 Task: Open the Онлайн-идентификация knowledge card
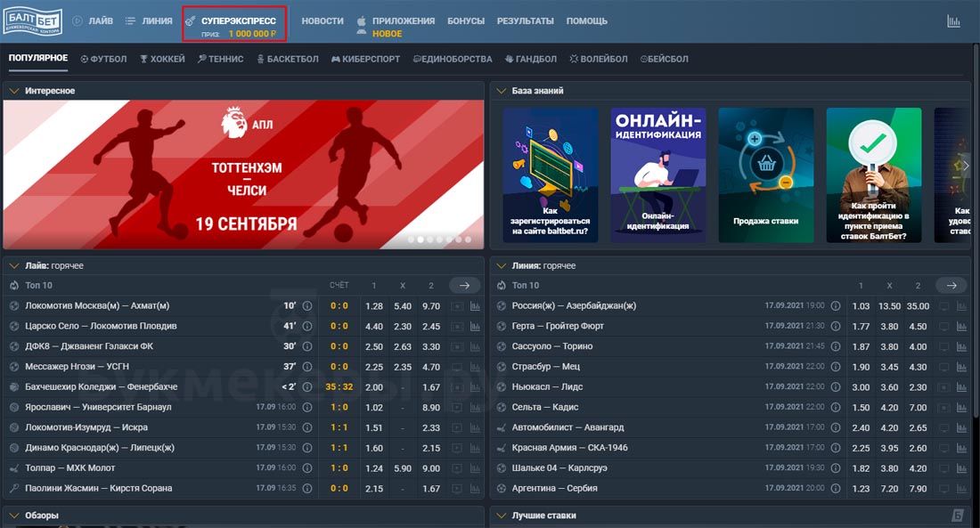coord(657,175)
